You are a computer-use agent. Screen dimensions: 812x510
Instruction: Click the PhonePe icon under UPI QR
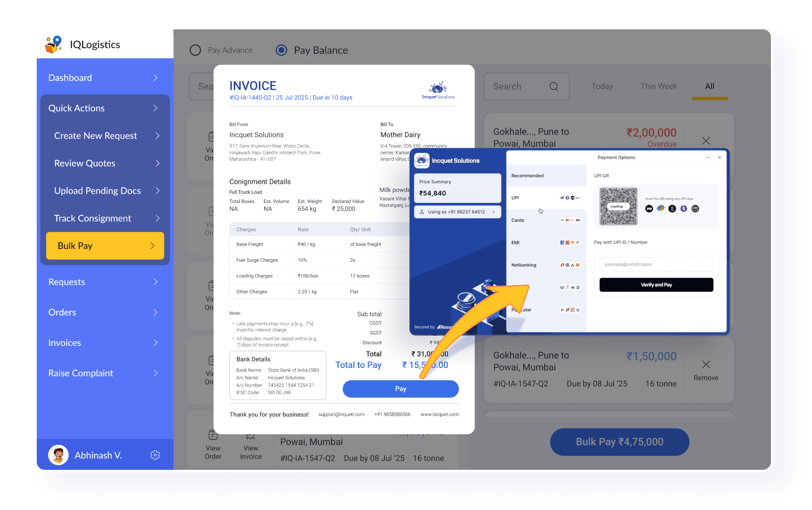684,208
